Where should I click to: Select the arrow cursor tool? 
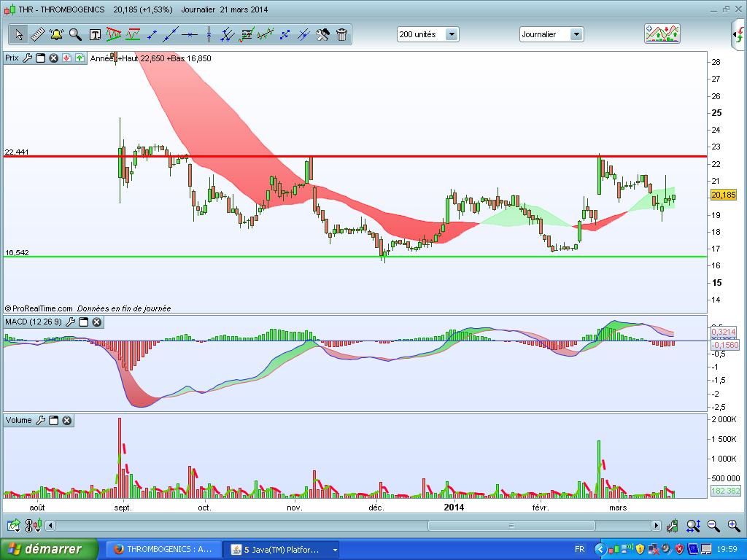point(19,34)
